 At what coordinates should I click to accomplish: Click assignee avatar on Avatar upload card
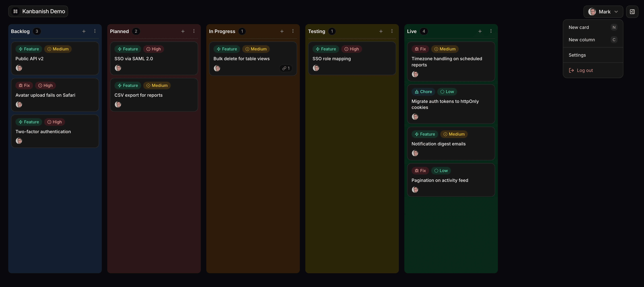pos(19,104)
